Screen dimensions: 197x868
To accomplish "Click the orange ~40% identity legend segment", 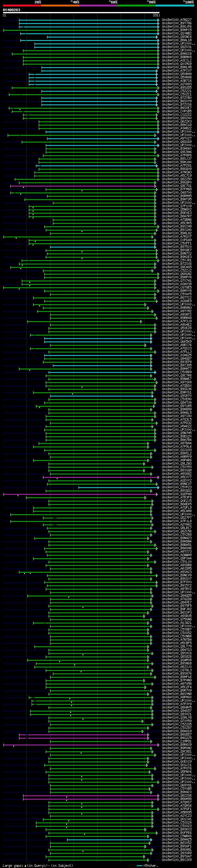I will point(60,6).
